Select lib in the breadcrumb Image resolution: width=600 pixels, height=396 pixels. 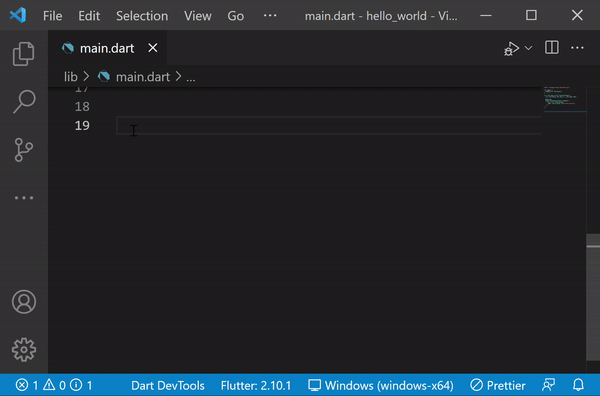click(x=70, y=77)
